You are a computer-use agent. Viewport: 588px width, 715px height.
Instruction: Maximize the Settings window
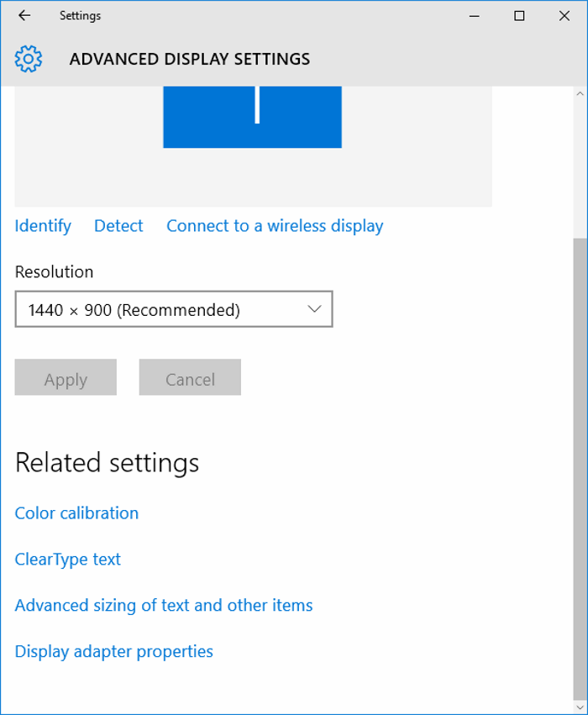519,16
